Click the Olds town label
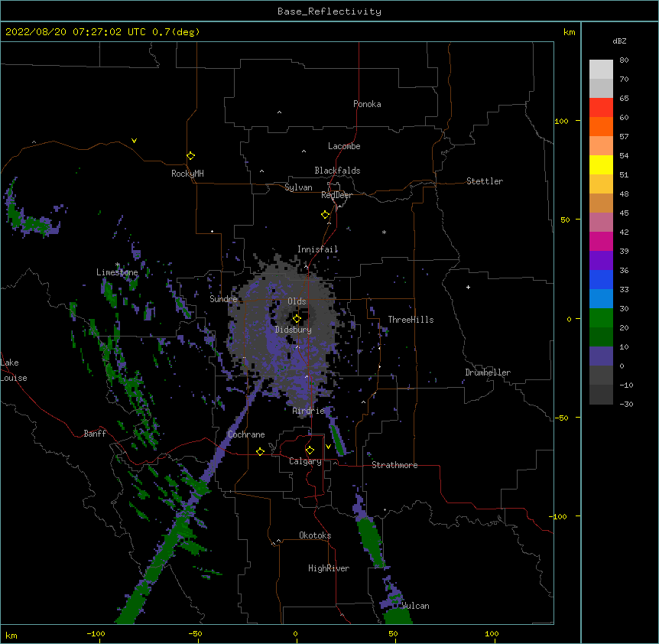Screen dimensions: 659x644 (297, 301)
